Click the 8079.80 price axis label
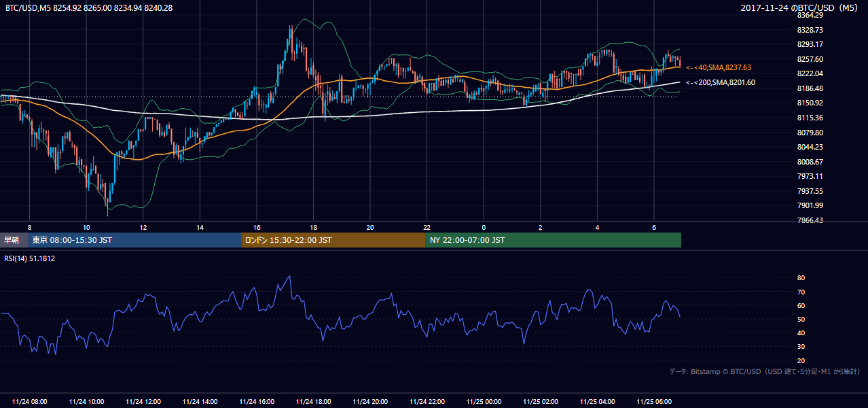This screenshot has width=868, height=408. point(810,133)
